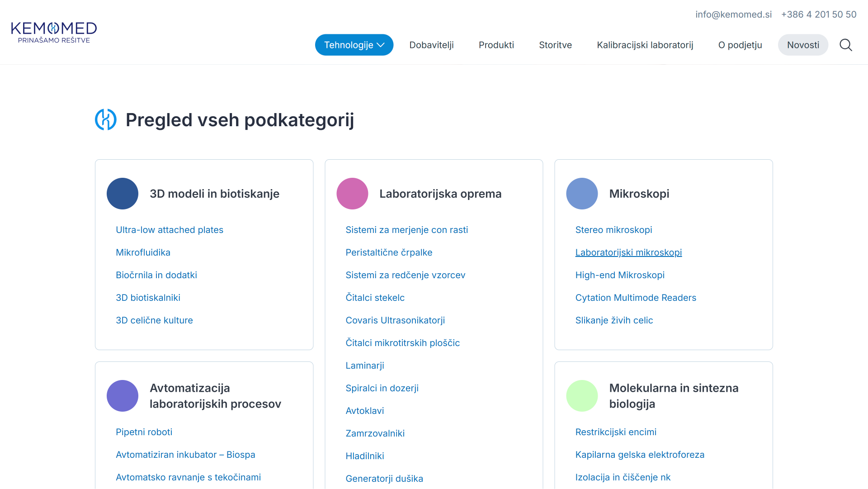The image size is (868, 489).
Task: Click the blue Kemomed emblem beside heading
Action: (x=106, y=120)
